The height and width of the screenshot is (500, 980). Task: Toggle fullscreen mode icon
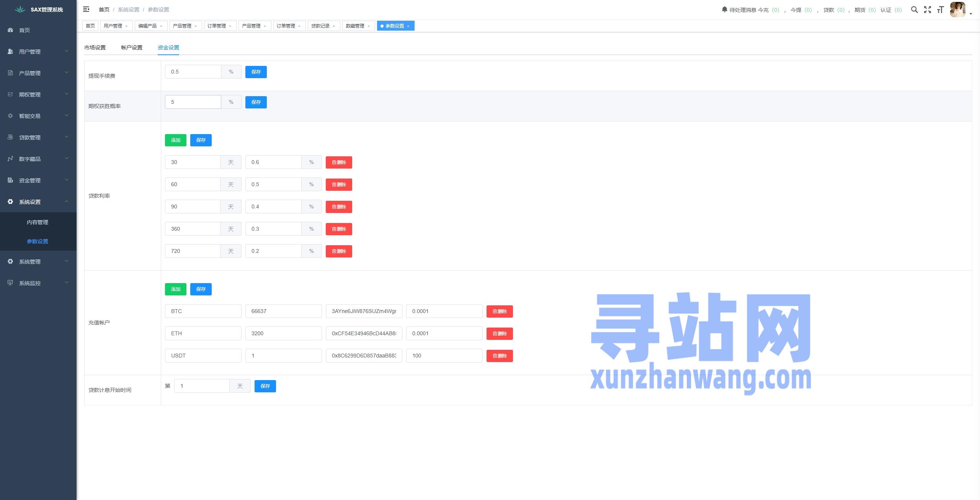point(928,10)
